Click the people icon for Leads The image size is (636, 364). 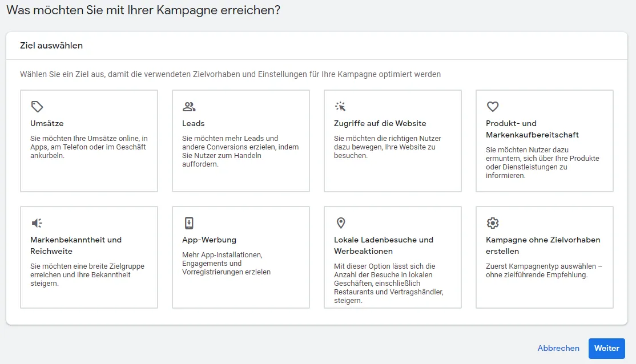point(189,107)
